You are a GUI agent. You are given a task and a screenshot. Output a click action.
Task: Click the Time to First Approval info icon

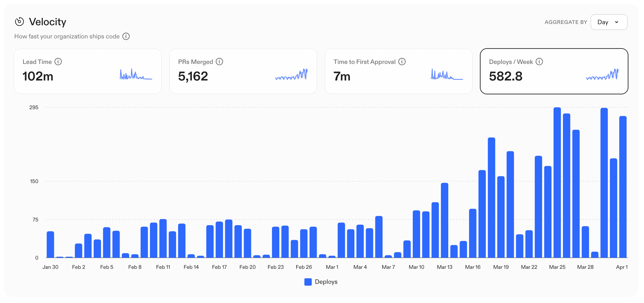[x=402, y=62]
